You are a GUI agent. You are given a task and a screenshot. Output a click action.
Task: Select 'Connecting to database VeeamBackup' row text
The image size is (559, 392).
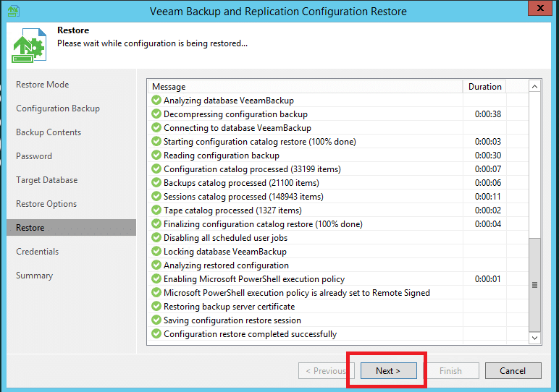[x=238, y=128]
